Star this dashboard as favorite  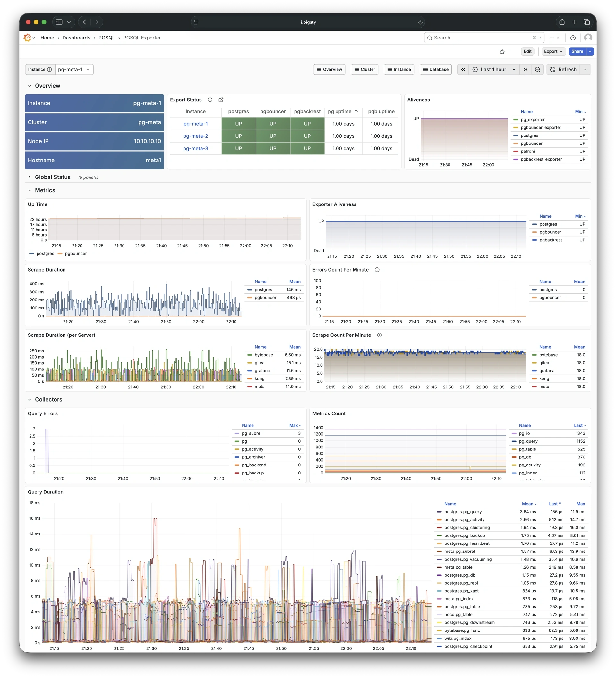pyautogui.click(x=502, y=51)
